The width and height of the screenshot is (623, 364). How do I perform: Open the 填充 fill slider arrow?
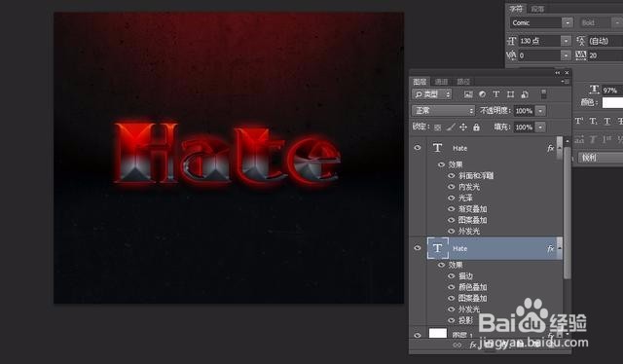point(541,127)
